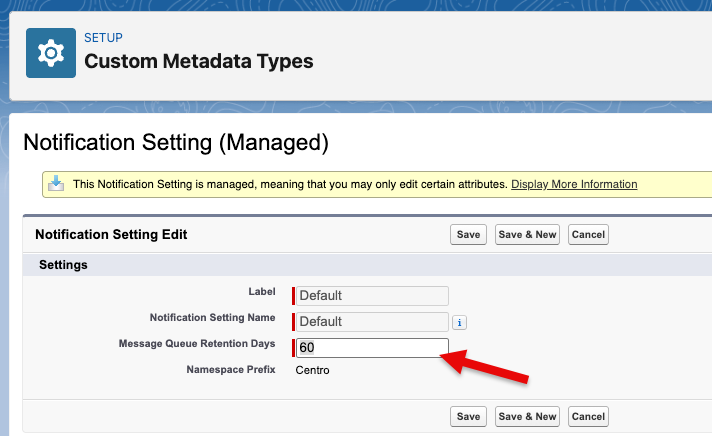This screenshot has width=712, height=436.
Task: Click Save & New beside Notification Setting Edit title
Action: [x=527, y=235]
